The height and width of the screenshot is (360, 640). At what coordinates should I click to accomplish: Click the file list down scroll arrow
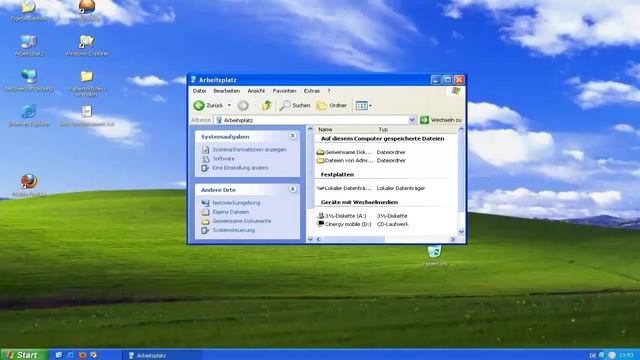(x=461, y=232)
